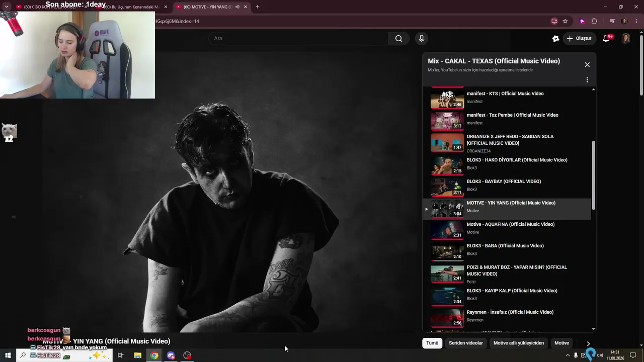The image size is (644, 362).
Task: Open File Explorer from the taskbar
Action: coord(137,355)
